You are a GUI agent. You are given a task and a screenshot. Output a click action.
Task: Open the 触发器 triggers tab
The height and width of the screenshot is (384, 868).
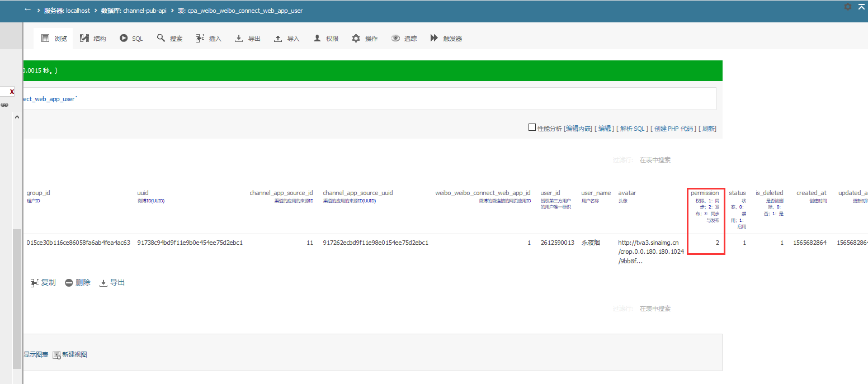pos(446,39)
